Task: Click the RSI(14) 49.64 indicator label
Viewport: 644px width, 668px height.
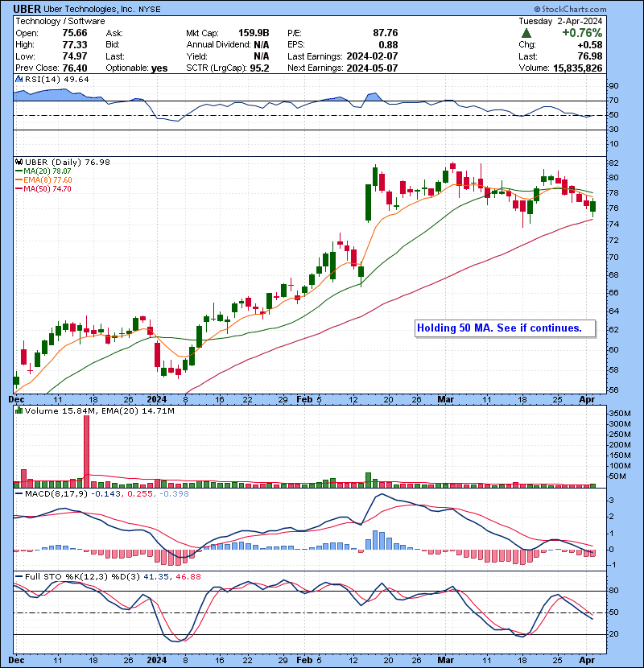Action: [x=57, y=79]
